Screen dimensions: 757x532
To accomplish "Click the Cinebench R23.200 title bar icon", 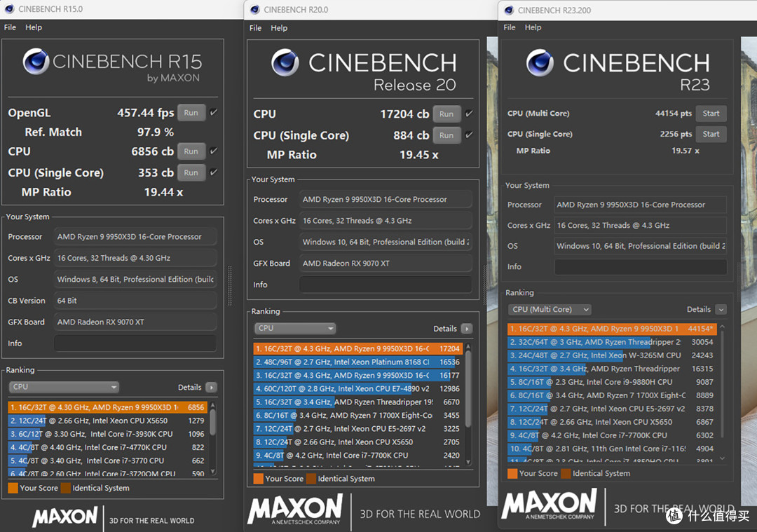I will pyautogui.click(x=509, y=10).
